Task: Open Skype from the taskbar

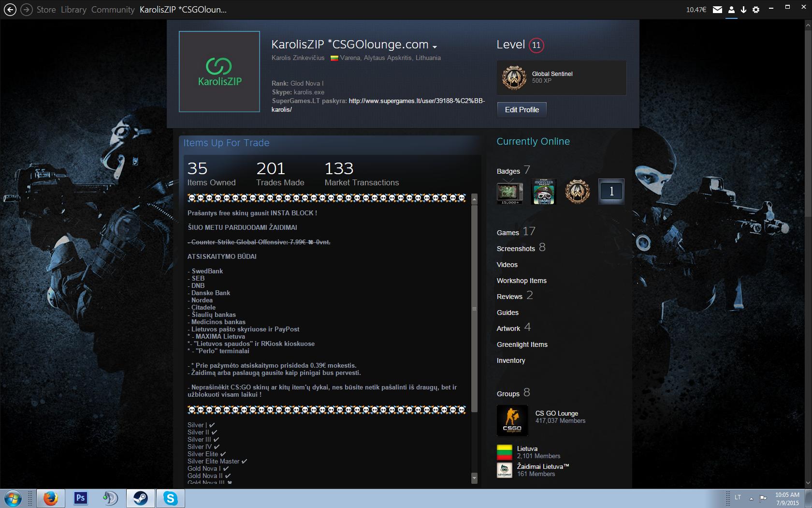Action: (x=170, y=498)
